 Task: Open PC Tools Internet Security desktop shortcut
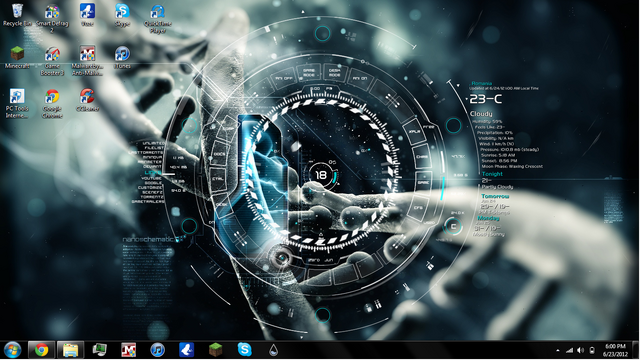(x=17, y=104)
